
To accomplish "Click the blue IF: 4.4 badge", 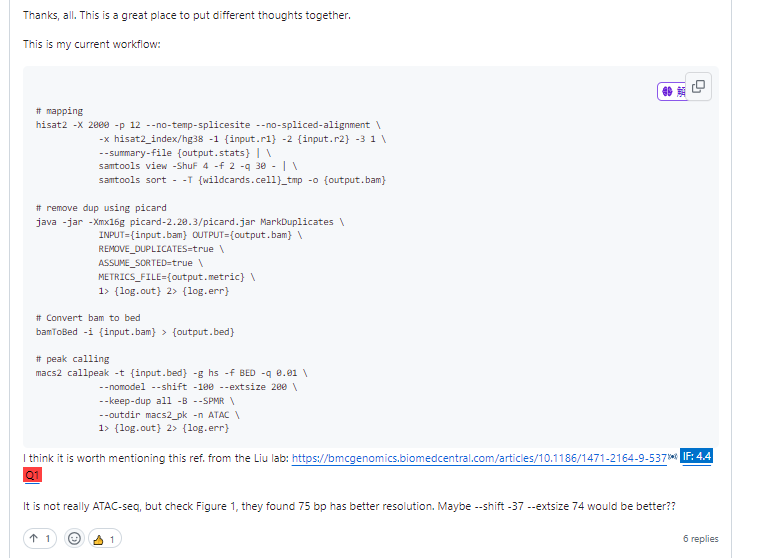I will [x=696, y=457].
